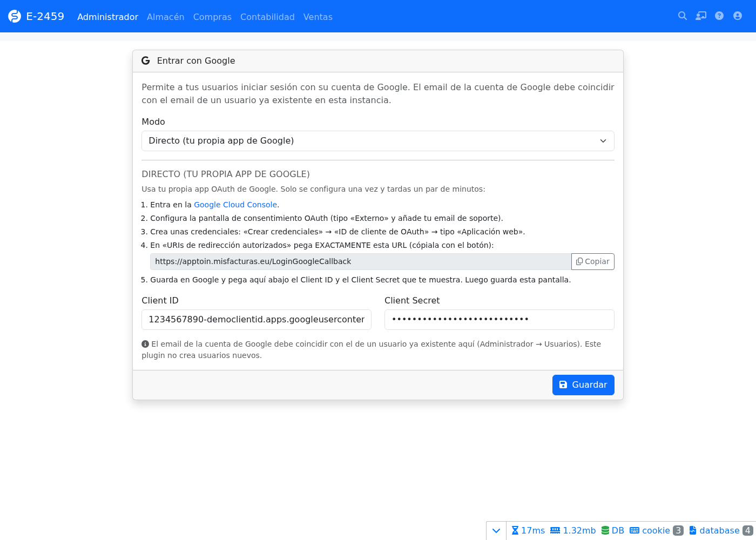Viewport: 756px width, 540px height.
Task: Click the search magnifier icon in navbar
Action: pos(683,16)
